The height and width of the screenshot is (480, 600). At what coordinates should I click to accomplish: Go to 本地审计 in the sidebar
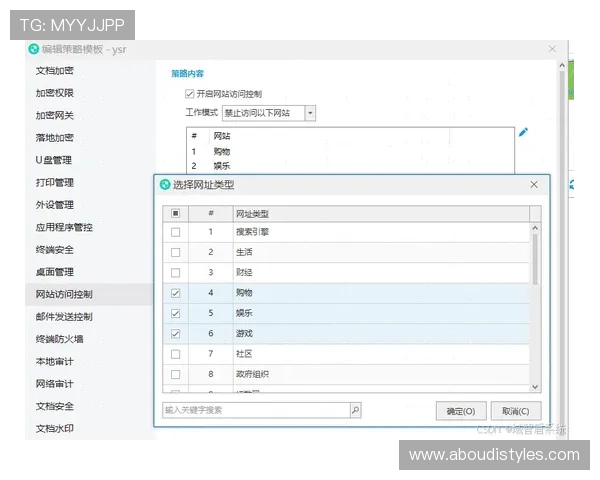click(55, 362)
